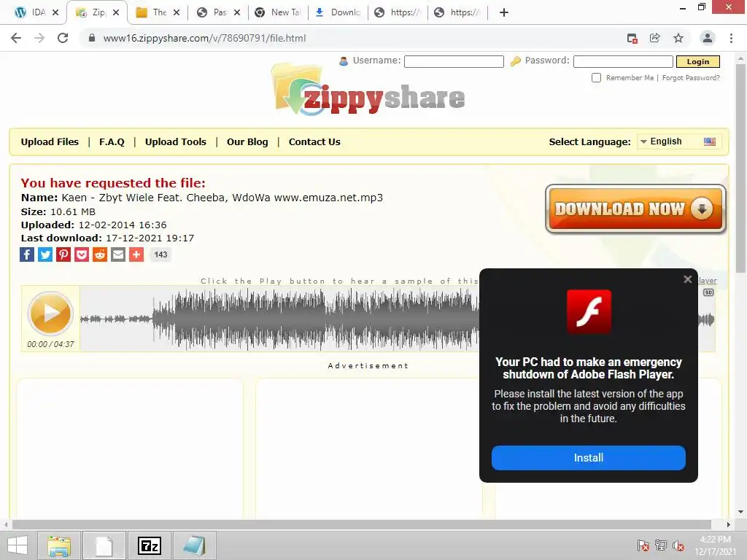747x560 pixels.
Task: Open Contact Us page
Action: click(314, 142)
